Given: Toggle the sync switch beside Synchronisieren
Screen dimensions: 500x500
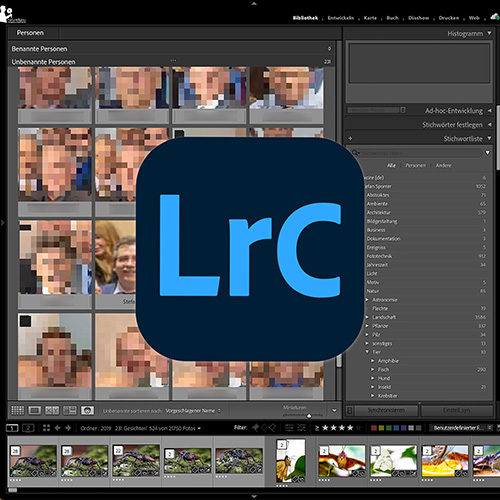Looking at the screenshot, I should (350, 410).
